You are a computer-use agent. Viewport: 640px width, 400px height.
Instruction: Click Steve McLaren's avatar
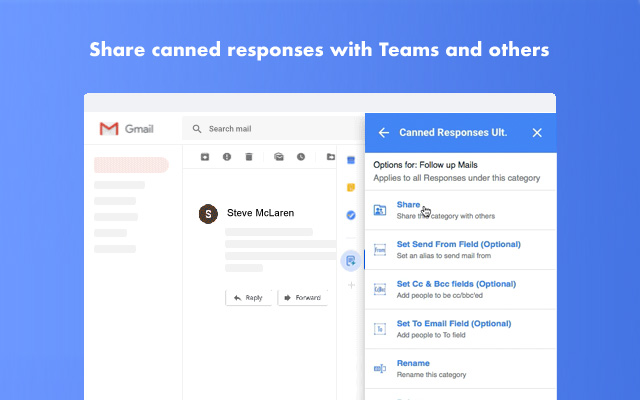coord(208,214)
